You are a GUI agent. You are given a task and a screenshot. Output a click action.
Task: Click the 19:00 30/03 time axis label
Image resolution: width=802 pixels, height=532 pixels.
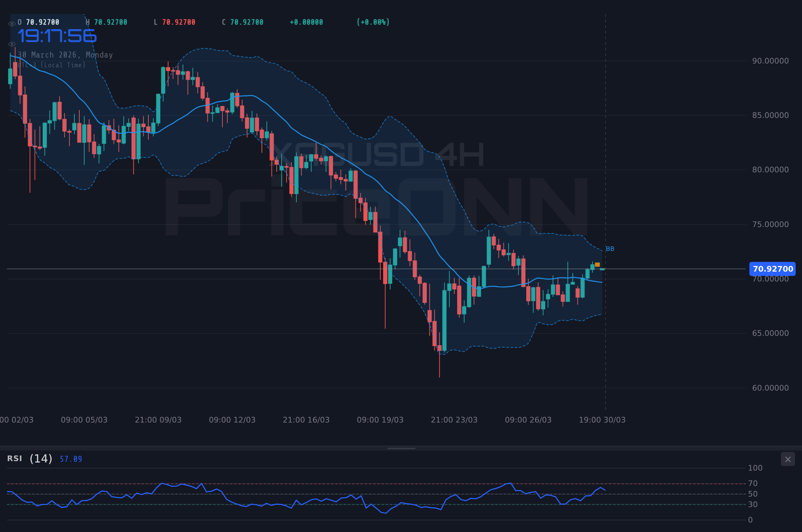603,419
